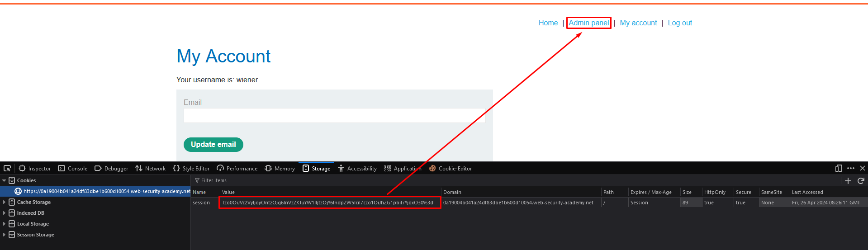Open the Inspector tab
Viewport: 868px width, 250px height.
tap(35, 168)
